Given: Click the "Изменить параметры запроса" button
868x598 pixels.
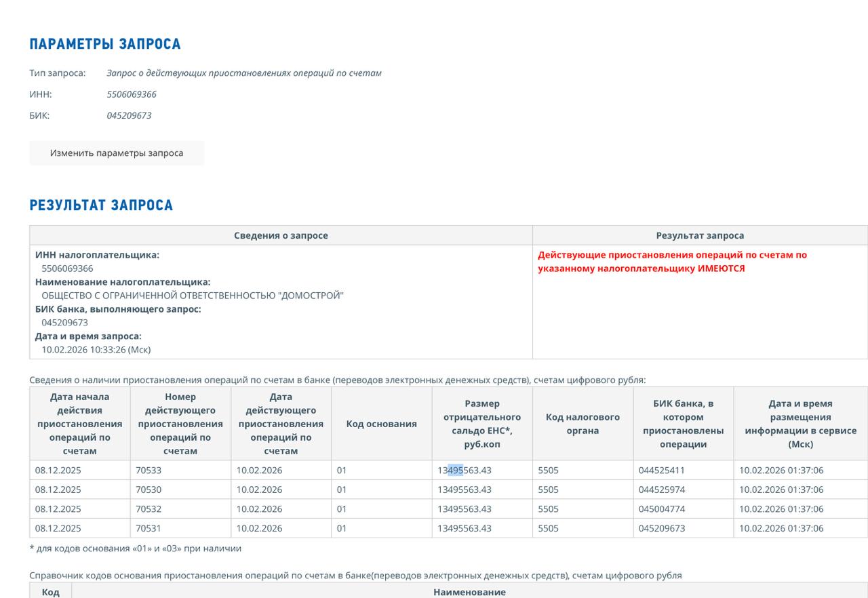Looking at the screenshot, I should (x=117, y=153).
